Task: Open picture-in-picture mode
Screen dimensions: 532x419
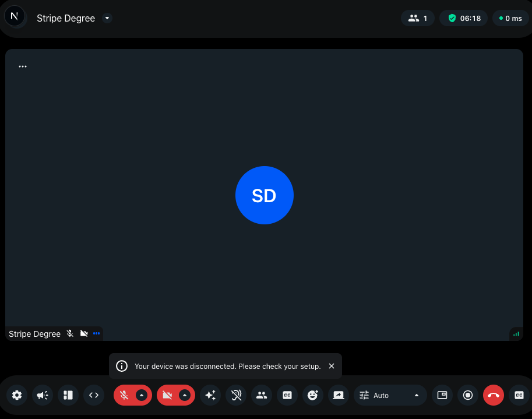Action: click(442, 395)
